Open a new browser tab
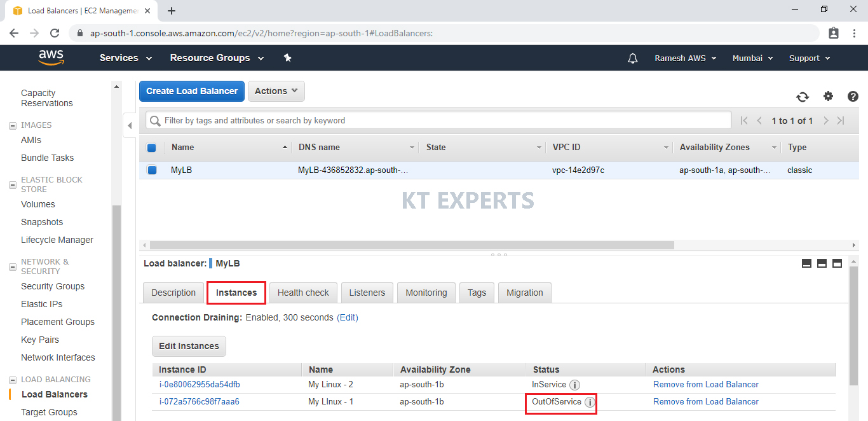This screenshot has height=421, width=868. click(x=172, y=10)
